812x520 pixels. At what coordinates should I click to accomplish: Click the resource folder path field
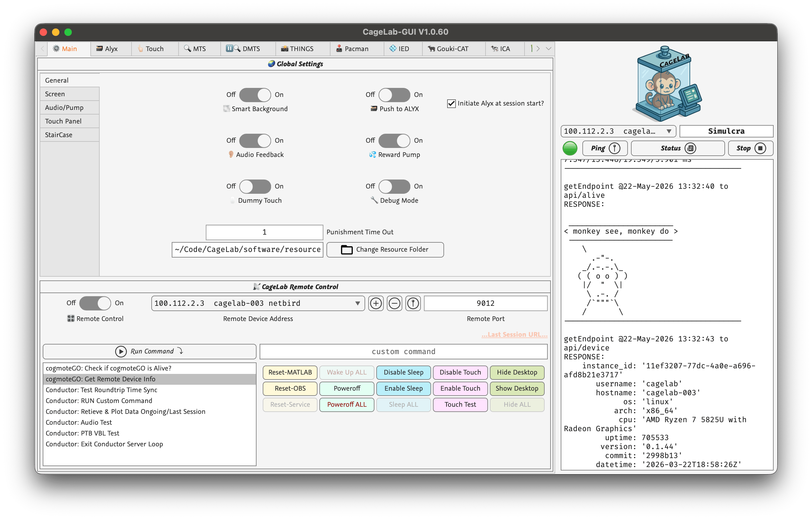pyautogui.click(x=247, y=249)
